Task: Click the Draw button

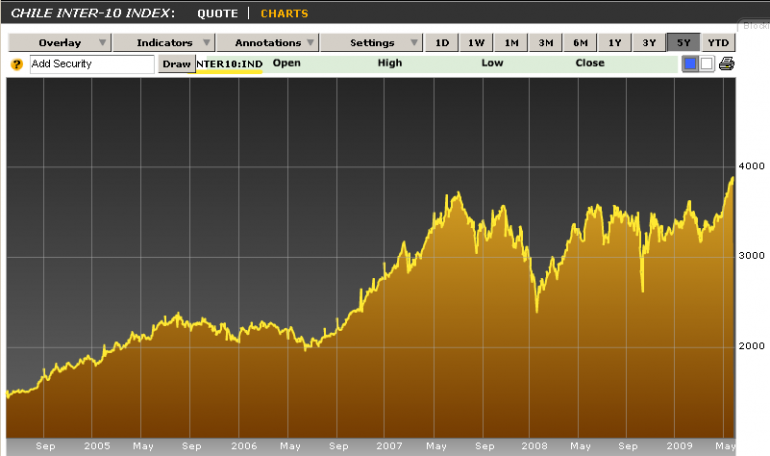Action: (x=177, y=64)
